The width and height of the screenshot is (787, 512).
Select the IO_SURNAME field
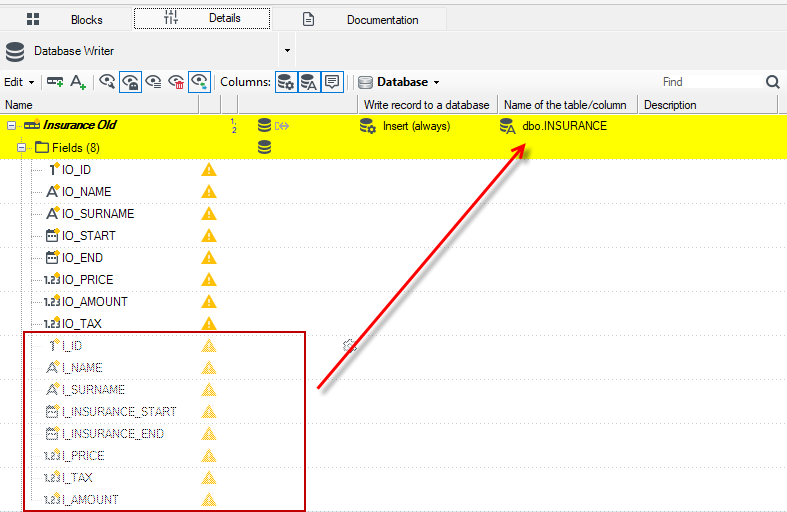click(x=98, y=214)
